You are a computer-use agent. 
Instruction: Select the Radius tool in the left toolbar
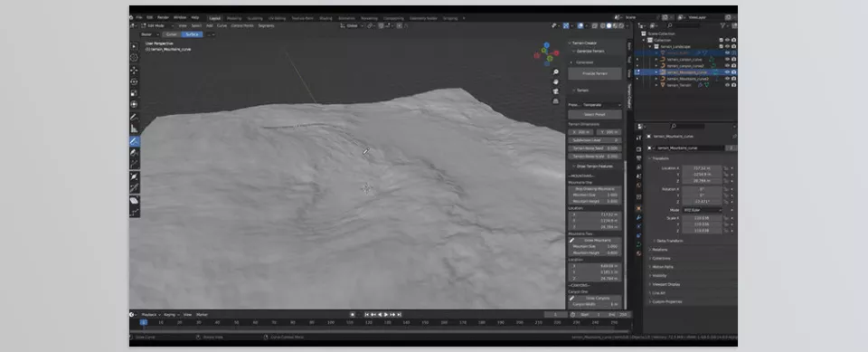(x=134, y=176)
